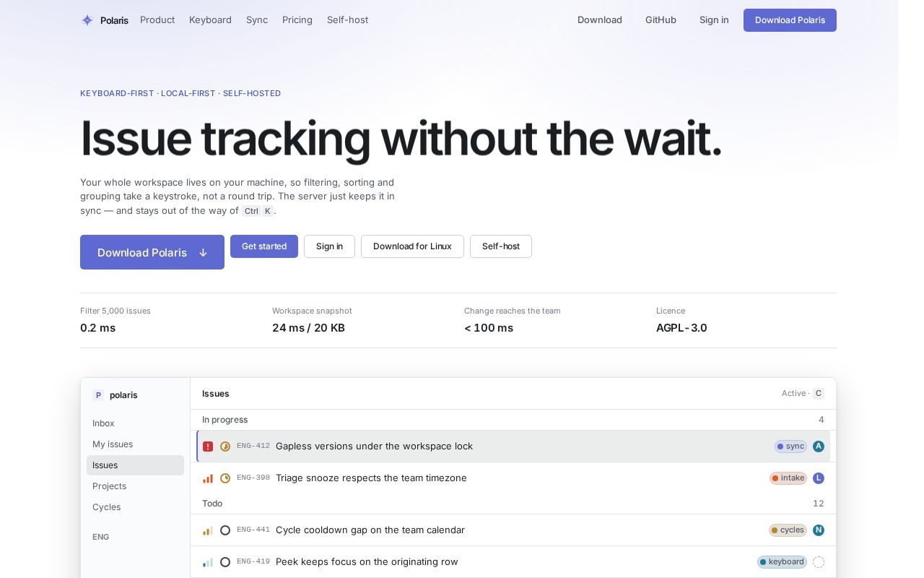Click issue title 'Triage snooze respects the team timezone'
This screenshot has height=578, width=924.
371,478
